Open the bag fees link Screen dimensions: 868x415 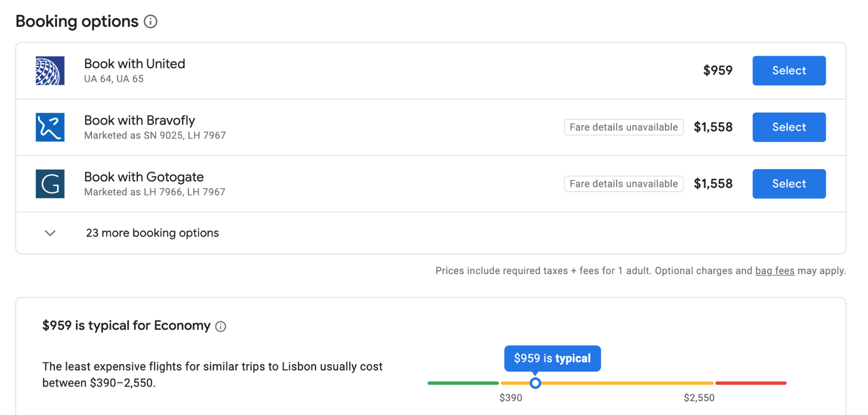coord(774,271)
